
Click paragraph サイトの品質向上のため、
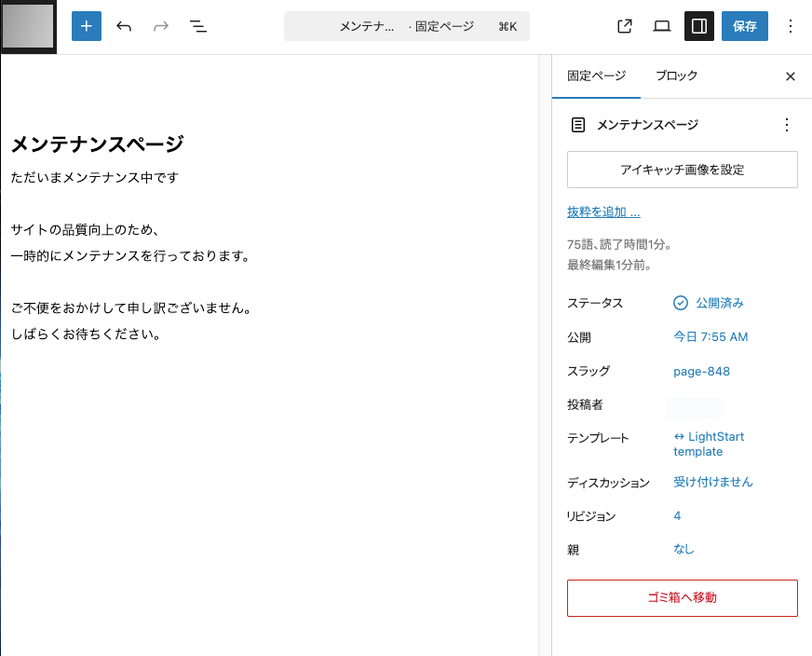point(85,229)
